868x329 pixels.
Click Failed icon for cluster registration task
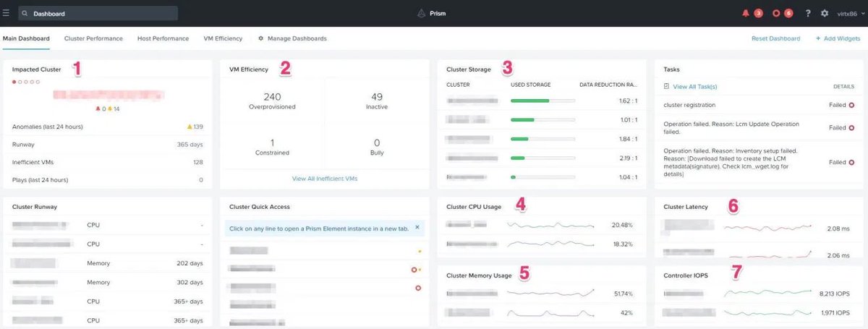(x=851, y=105)
